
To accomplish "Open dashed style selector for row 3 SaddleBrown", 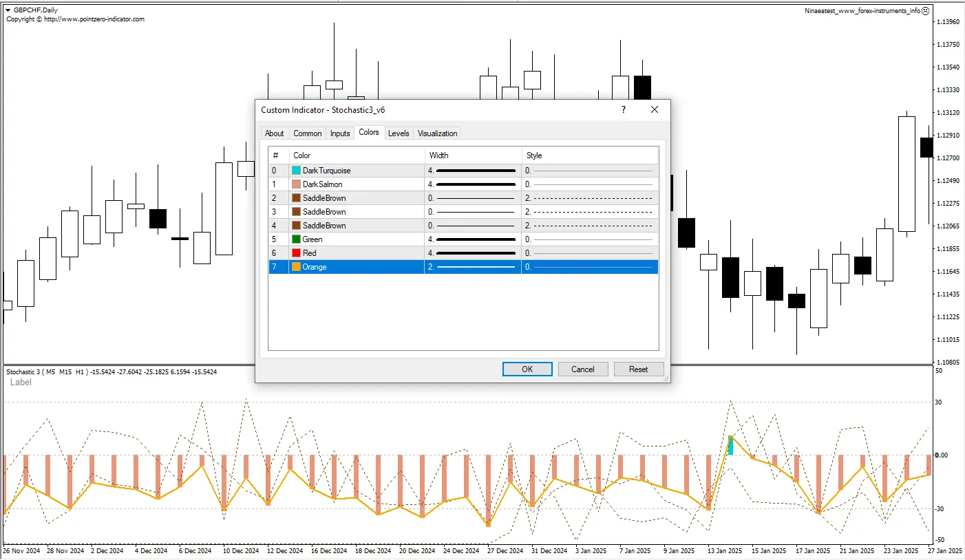I will (589, 212).
